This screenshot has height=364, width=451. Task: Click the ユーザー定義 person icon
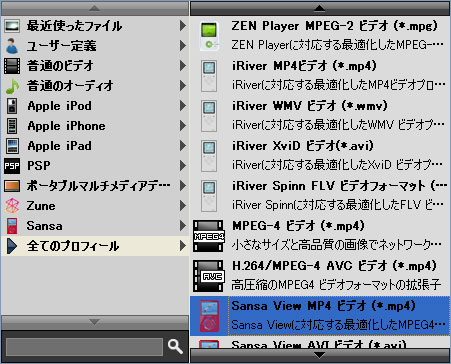[x=12, y=46]
